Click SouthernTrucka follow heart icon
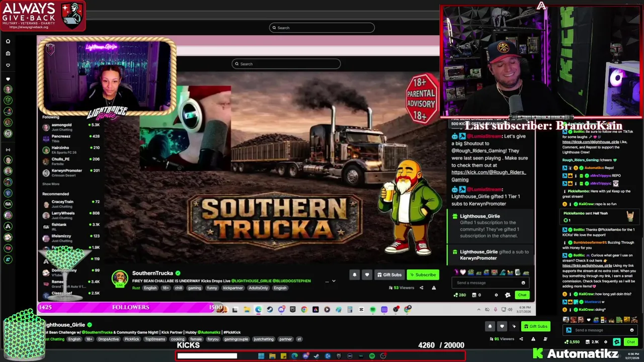 367,275
